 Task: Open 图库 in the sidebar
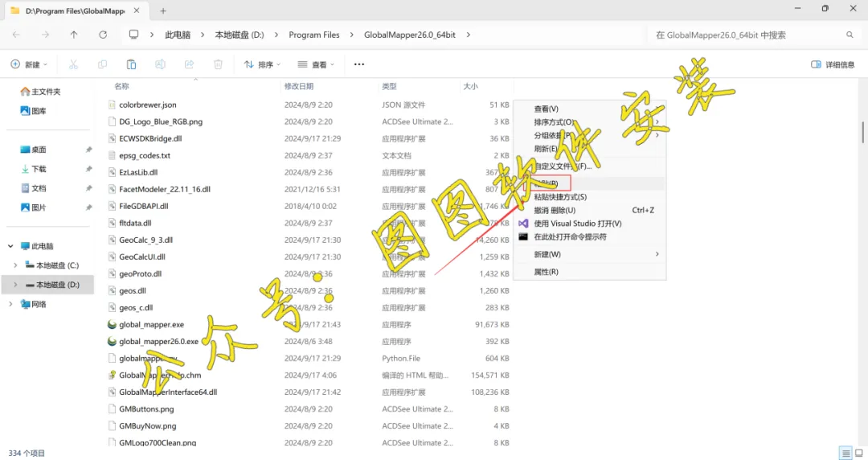coord(34,111)
